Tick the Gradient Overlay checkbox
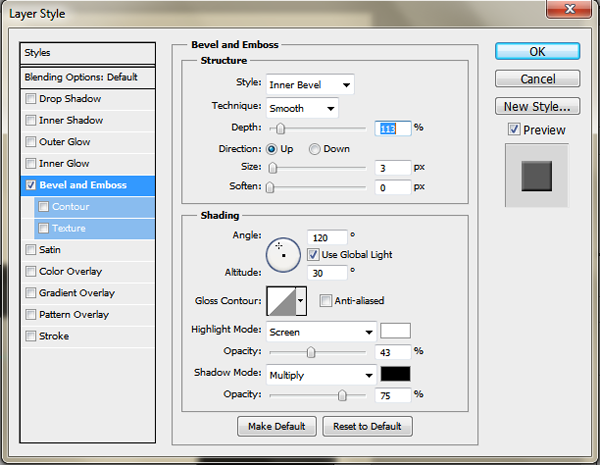 click(31, 293)
